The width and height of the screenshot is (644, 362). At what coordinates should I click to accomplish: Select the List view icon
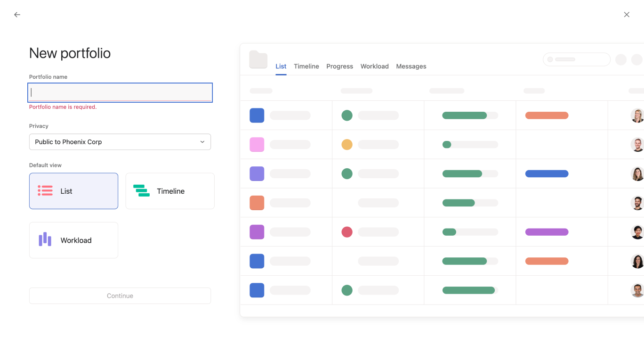44,191
